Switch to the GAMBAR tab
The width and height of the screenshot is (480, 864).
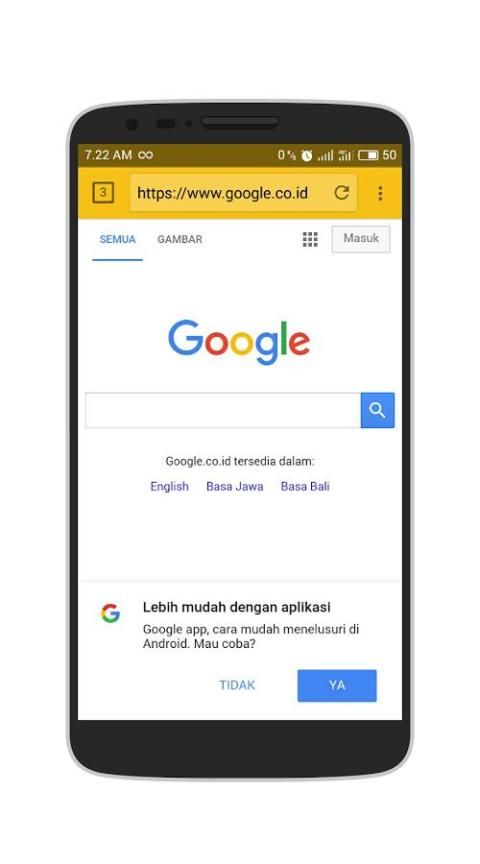pyautogui.click(x=180, y=239)
